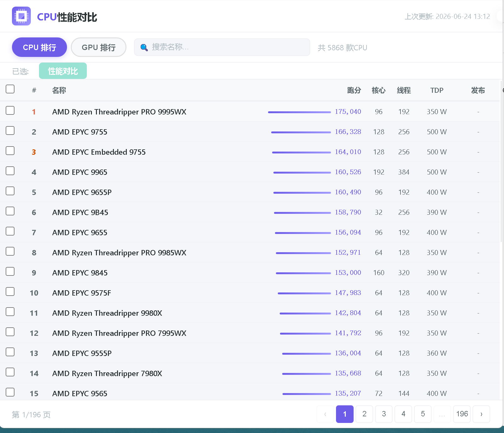
Task: Click the AMD EPYC 9965 name
Action: point(80,172)
